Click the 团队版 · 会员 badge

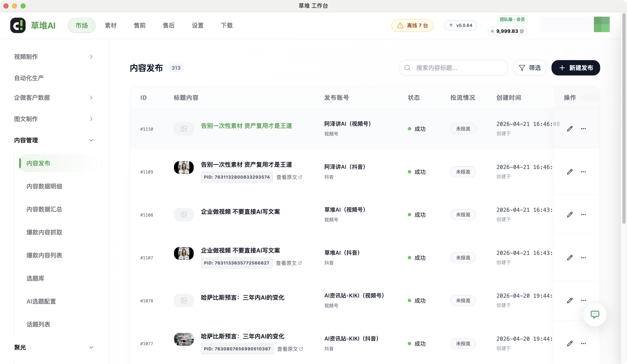[x=512, y=19]
